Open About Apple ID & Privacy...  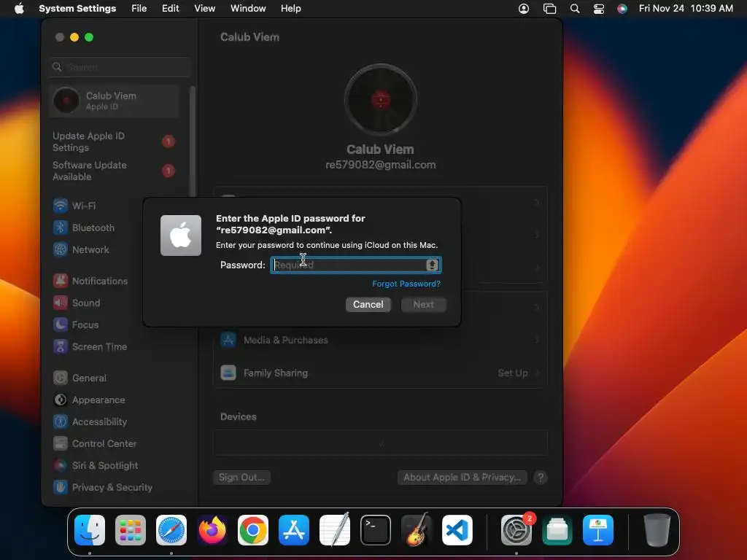pos(462,478)
